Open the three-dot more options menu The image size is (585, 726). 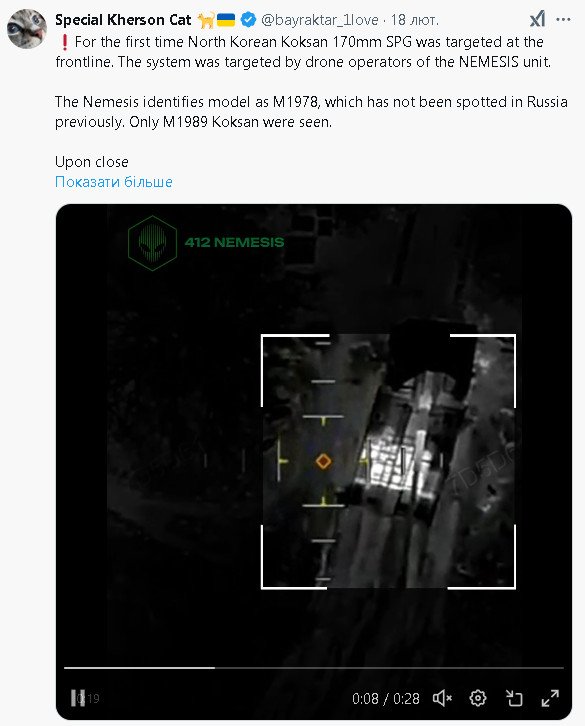(x=563, y=19)
